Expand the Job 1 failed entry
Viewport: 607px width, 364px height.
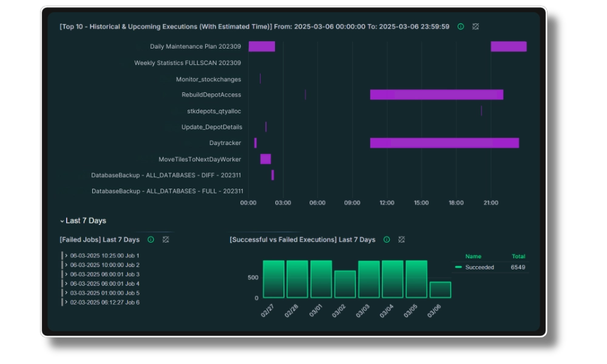(x=66, y=255)
